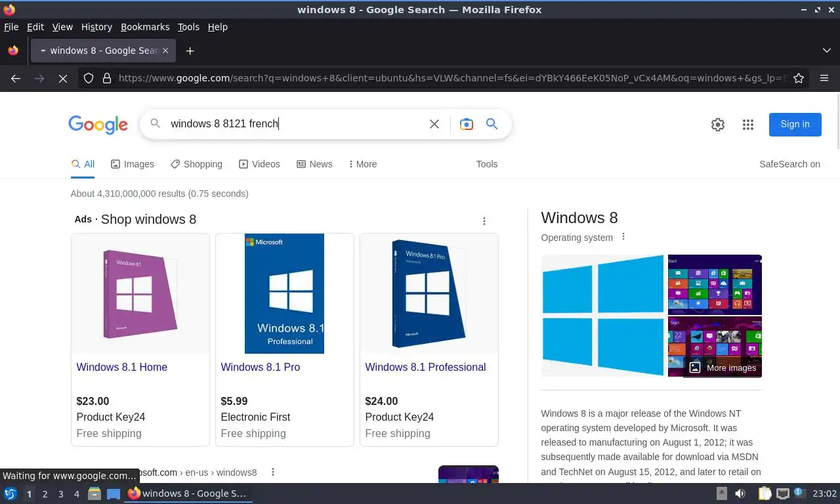The image size is (840, 504).
Task: Switch to the News results tab
Action: [314, 164]
